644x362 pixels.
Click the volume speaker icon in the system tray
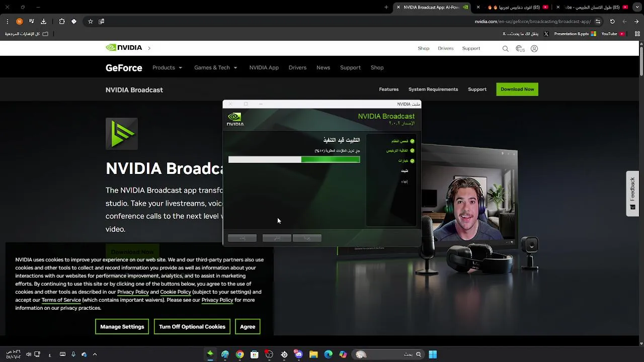[x=29, y=354]
